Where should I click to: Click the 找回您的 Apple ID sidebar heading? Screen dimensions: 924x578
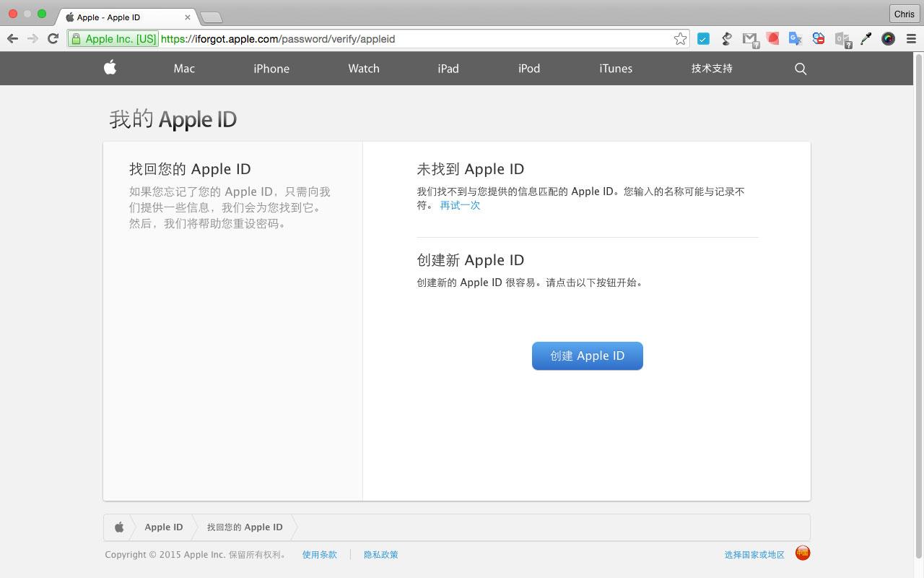click(190, 169)
